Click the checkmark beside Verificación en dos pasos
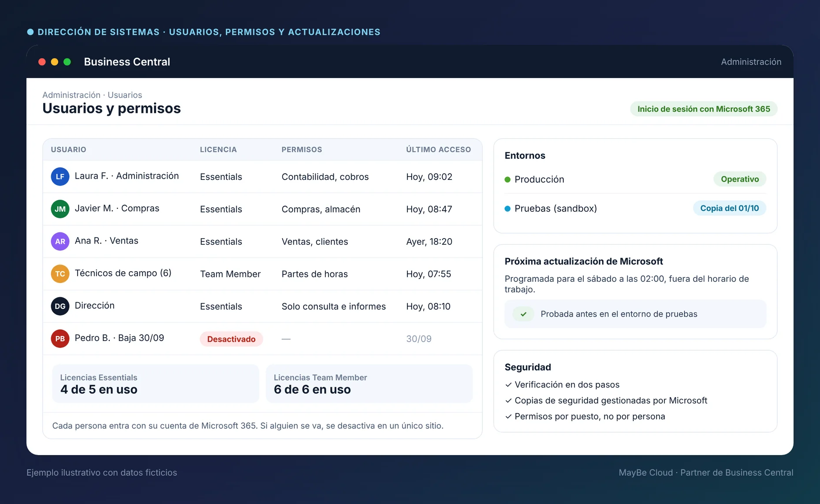820x504 pixels. [x=508, y=385]
